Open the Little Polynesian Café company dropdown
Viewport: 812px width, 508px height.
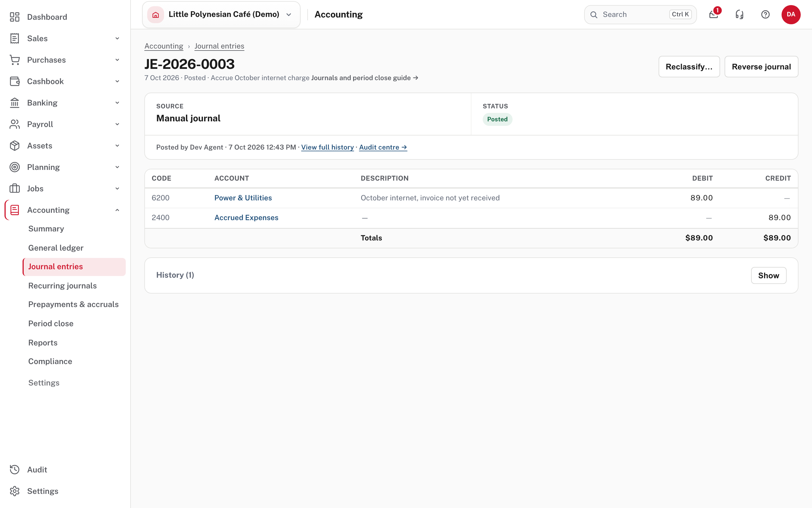click(x=221, y=14)
